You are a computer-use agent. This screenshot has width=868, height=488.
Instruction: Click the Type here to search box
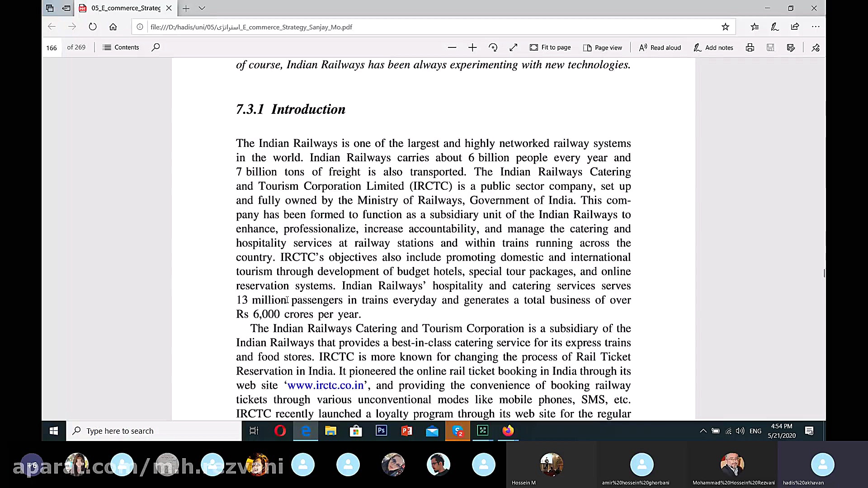(x=154, y=431)
